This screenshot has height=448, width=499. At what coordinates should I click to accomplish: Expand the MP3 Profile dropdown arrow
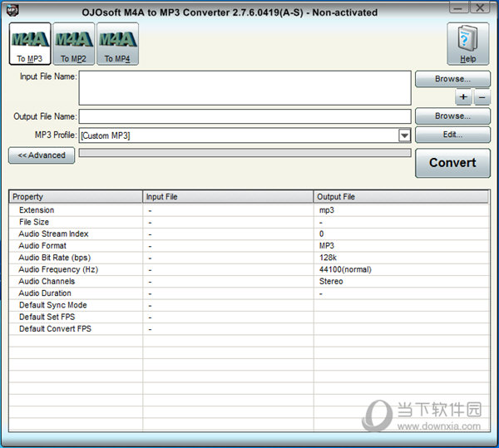(x=404, y=135)
